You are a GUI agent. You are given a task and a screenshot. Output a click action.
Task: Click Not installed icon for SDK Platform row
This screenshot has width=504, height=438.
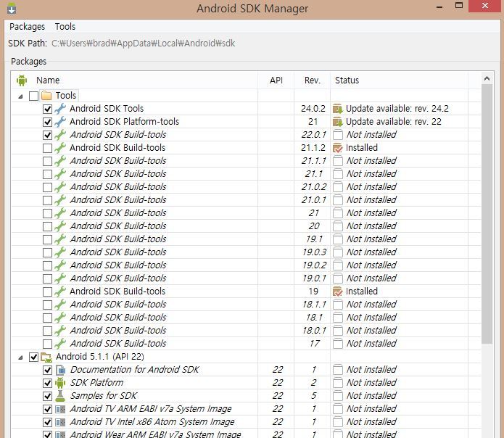[338, 383]
